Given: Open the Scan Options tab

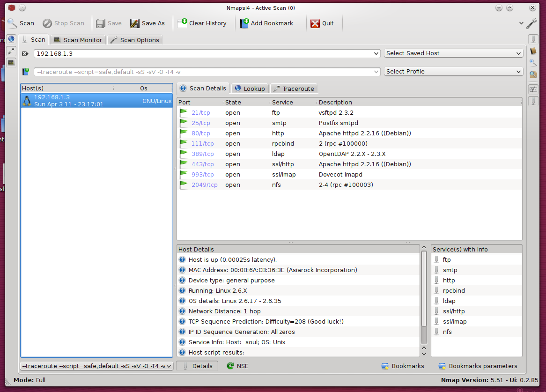Looking at the screenshot, I should coord(135,40).
